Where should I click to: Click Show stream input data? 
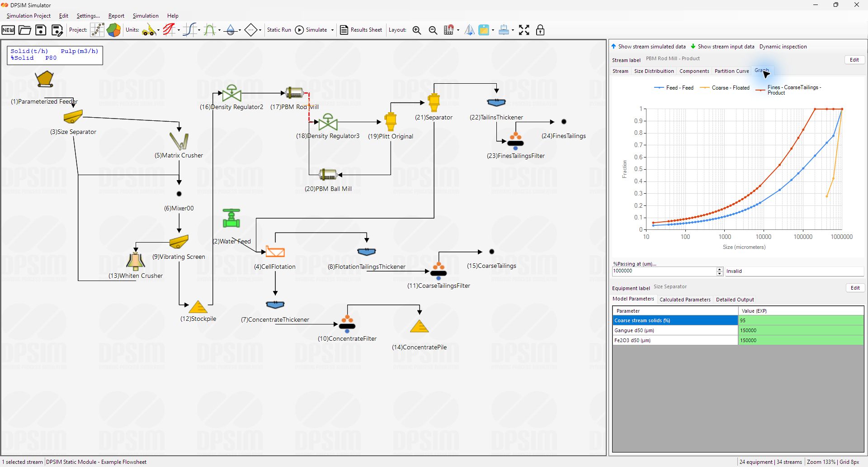pyautogui.click(x=722, y=47)
